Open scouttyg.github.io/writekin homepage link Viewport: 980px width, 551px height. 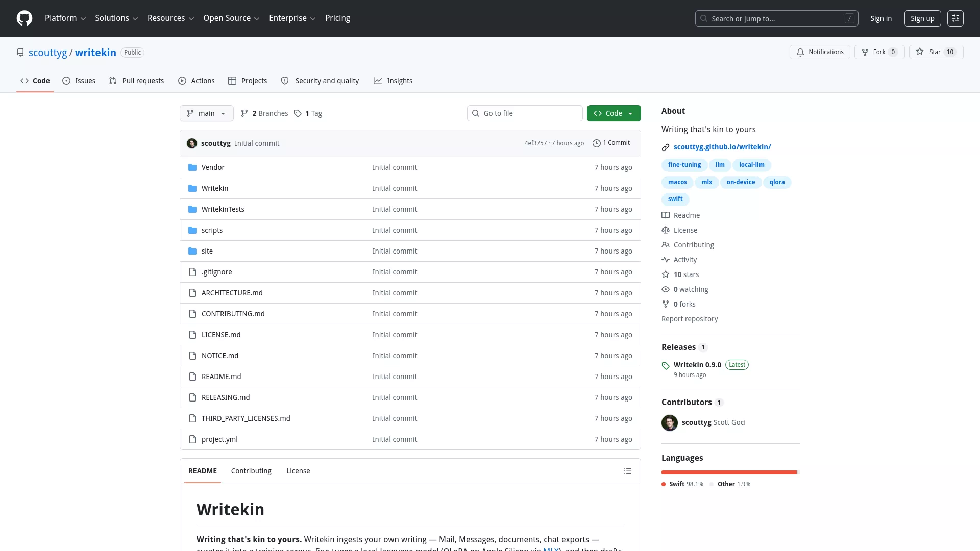(722, 147)
